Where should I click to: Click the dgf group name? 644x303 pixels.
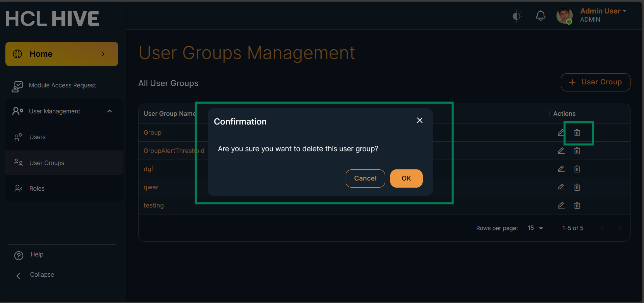click(x=148, y=169)
